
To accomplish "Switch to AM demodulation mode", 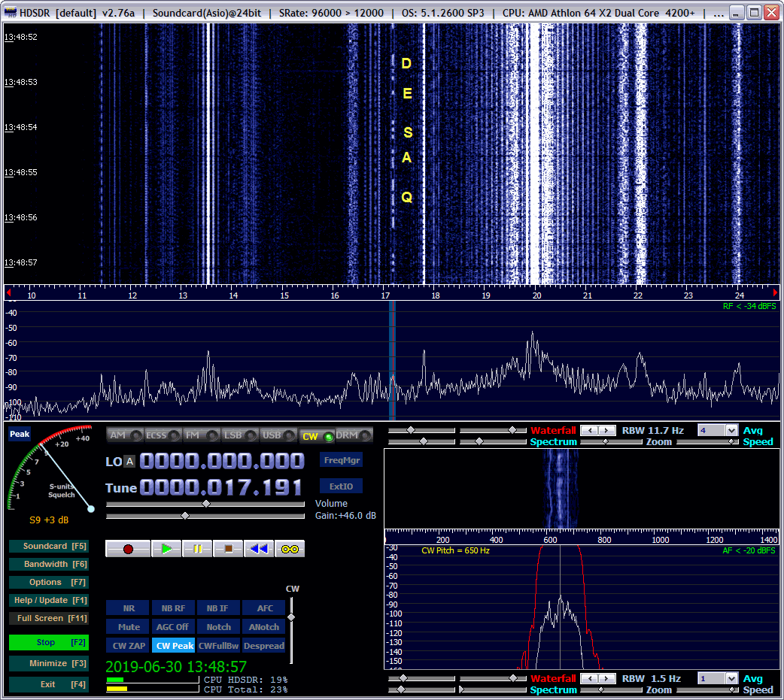I will click(x=118, y=436).
